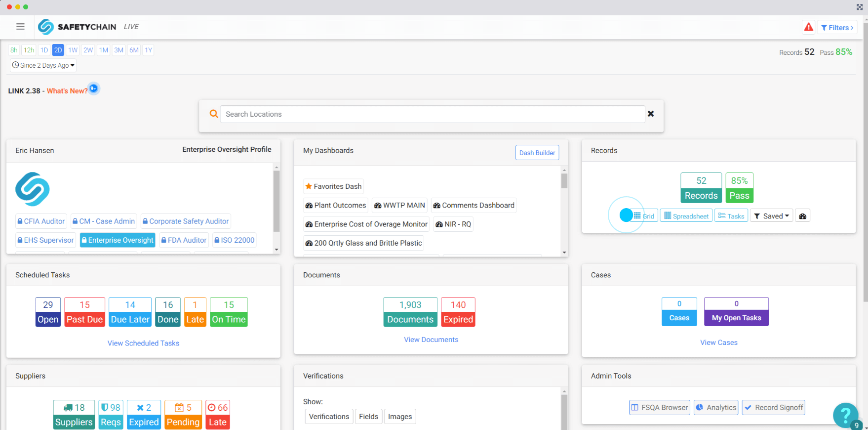This screenshot has height=430, width=868.
Task: Click the 140 Expired documents tile
Action: [458, 312]
